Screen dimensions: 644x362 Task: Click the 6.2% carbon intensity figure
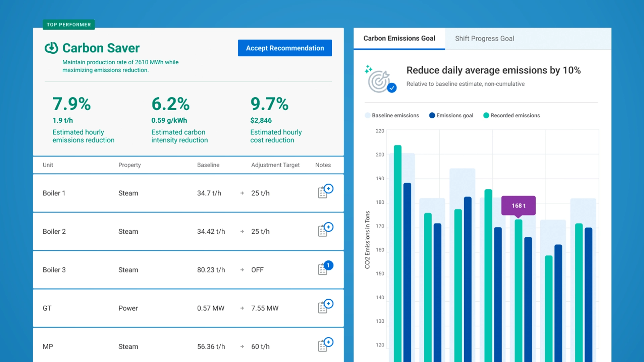(x=170, y=104)
